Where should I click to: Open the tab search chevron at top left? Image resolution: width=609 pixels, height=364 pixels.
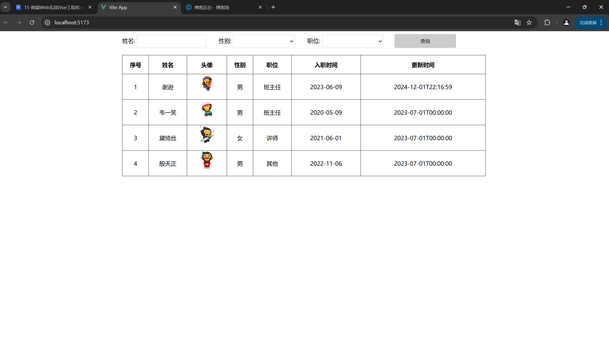click(x=5, y=7)
